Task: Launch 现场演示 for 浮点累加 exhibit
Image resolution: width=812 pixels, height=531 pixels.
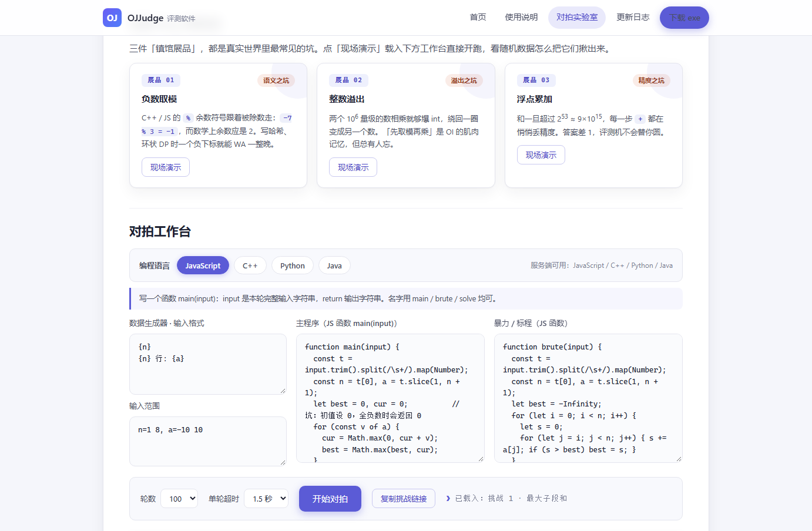Action: [541, 155]
